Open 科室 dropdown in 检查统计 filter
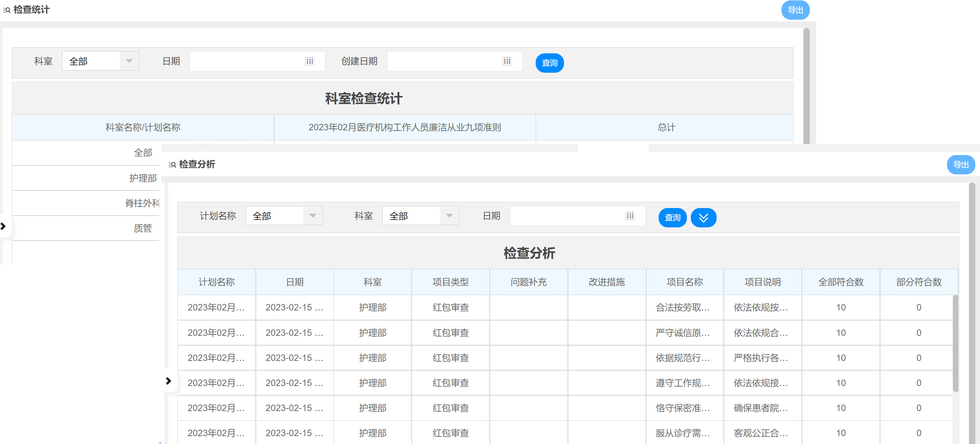Image resolution: width=980 pixels, height=444 pixels. [129, 61]
